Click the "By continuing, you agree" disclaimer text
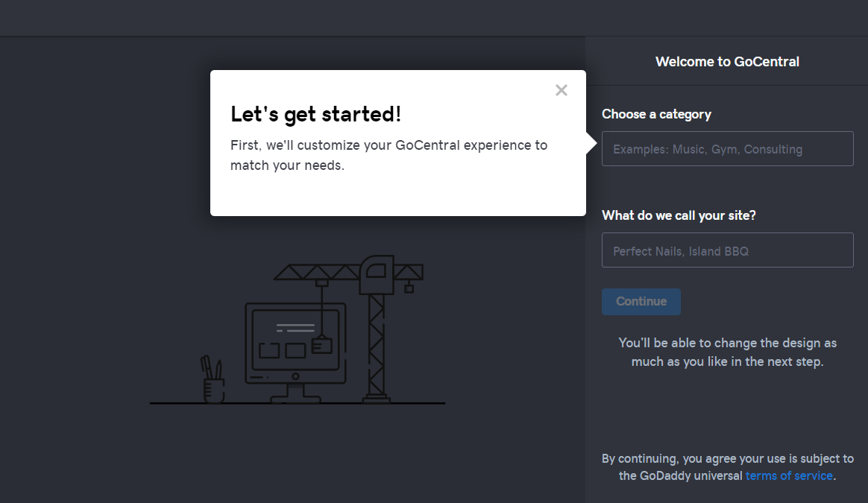The image size is (868, 503). 727,458
